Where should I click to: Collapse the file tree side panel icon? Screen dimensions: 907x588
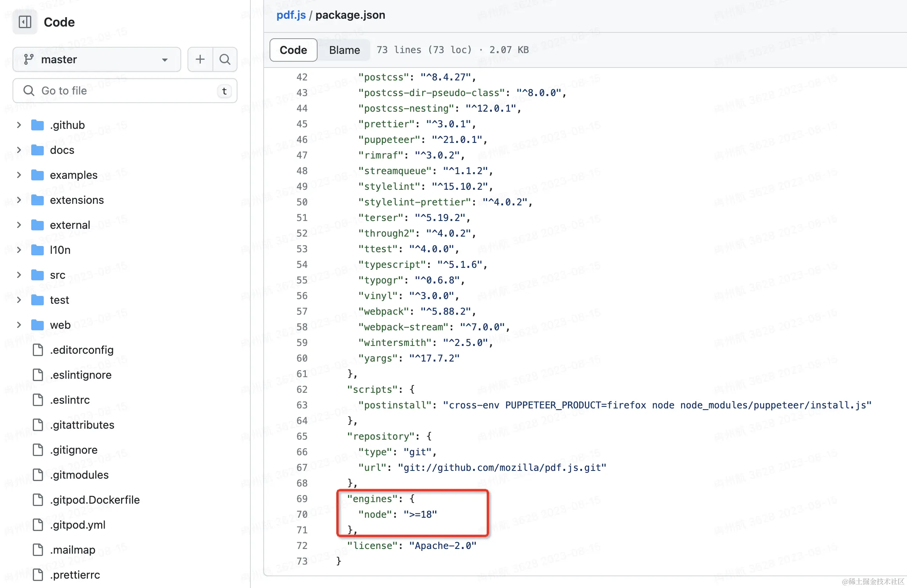pos(25,22)
